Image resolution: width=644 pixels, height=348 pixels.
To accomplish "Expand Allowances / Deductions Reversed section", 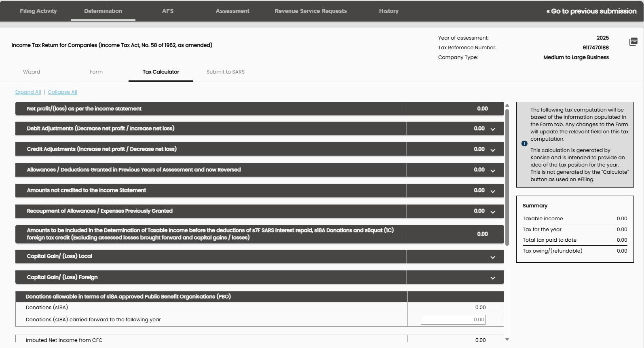I will pyautogui.click(x=493, y=171).
